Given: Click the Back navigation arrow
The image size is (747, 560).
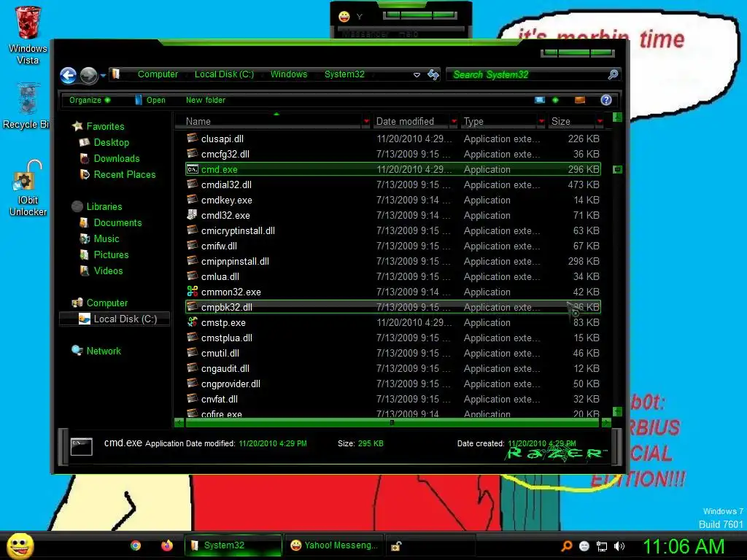Looking at the screenshot, I should (x=68, y=75).
